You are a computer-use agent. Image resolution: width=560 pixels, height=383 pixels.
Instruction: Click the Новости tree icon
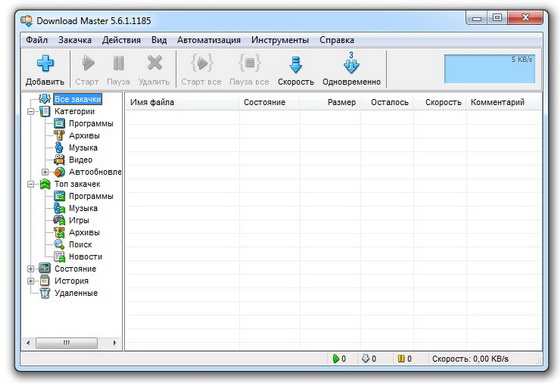(59, 257)
